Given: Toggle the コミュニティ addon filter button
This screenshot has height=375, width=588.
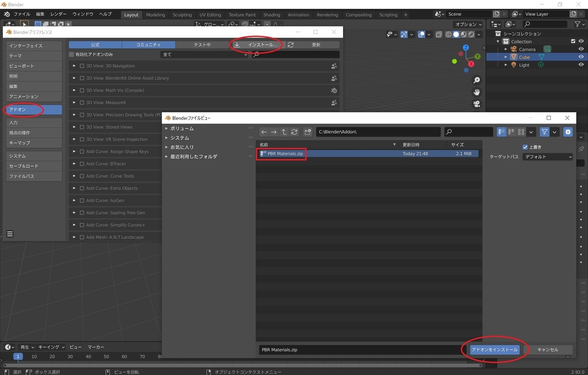Looking at the screenshot, I should pyautogui.click(x=148, y=45).
